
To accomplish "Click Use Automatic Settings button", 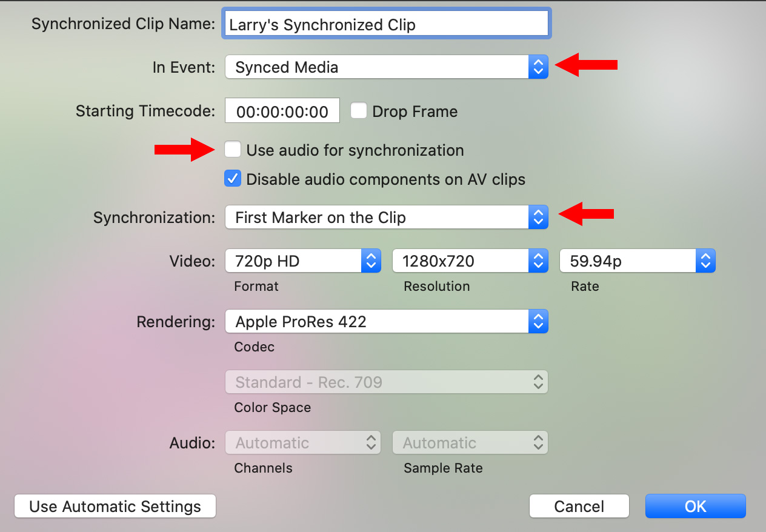I will [115, 507].
